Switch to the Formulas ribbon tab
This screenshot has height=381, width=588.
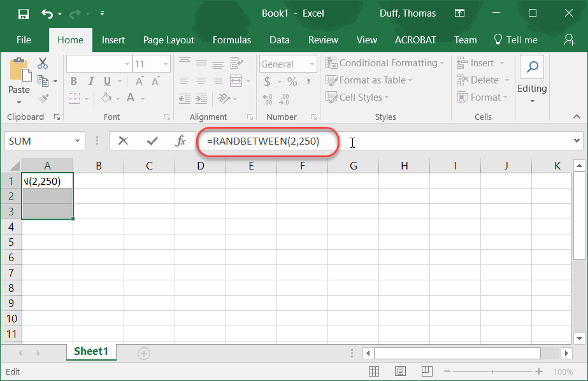[231, 40]
